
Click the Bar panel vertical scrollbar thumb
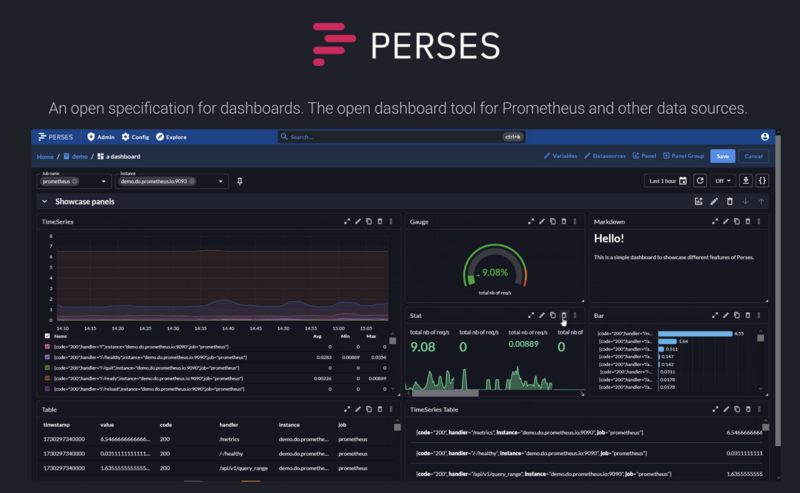(760, 338)
